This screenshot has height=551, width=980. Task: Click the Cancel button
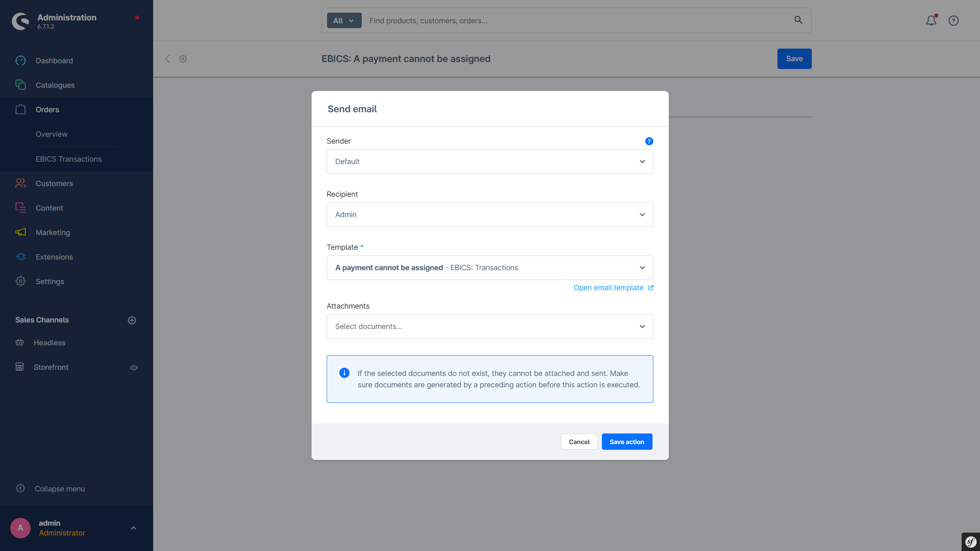[579, 442]
